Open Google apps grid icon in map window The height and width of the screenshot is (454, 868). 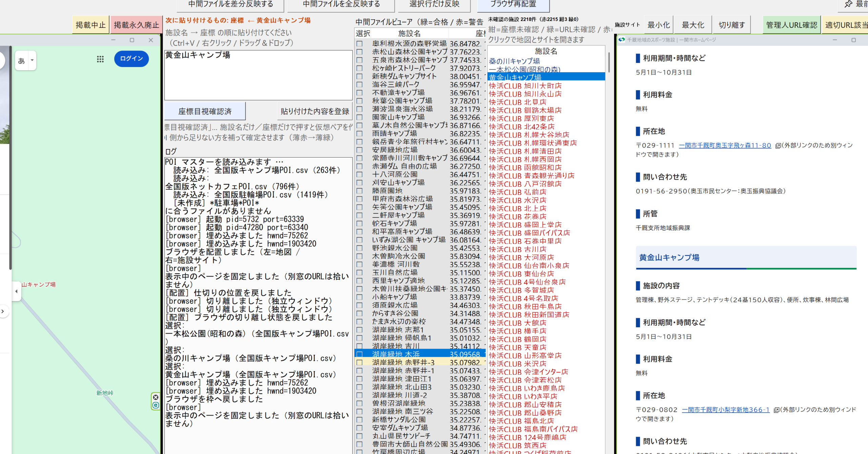pos(100,59)
